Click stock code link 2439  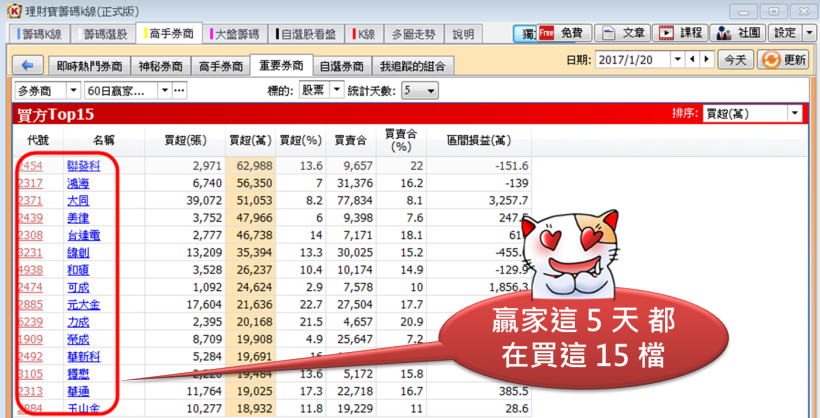pos(30,218)
